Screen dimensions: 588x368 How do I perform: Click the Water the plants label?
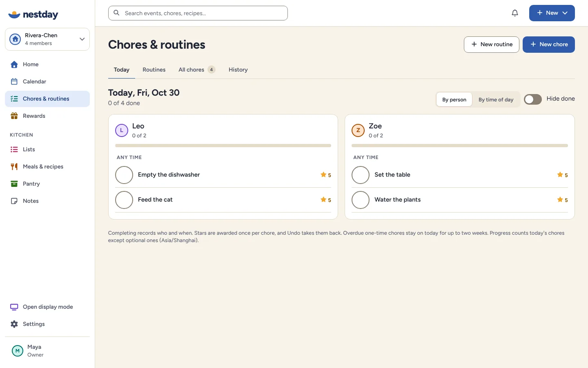397,200
